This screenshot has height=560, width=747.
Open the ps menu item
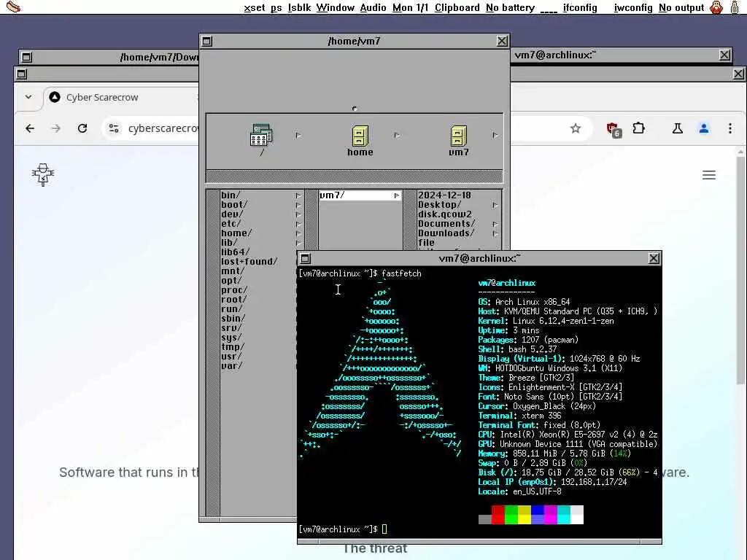276,7
